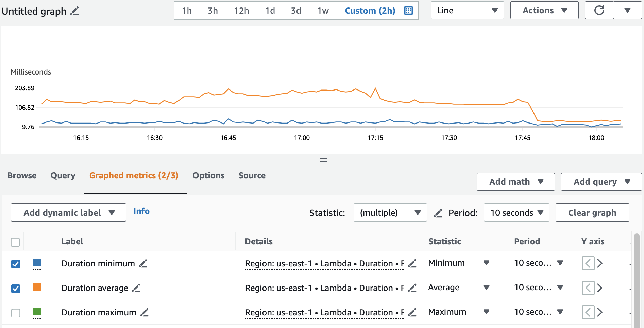Uncheck the Duration minimum metric checkbox
644x328 pixels.
(16, 264)
